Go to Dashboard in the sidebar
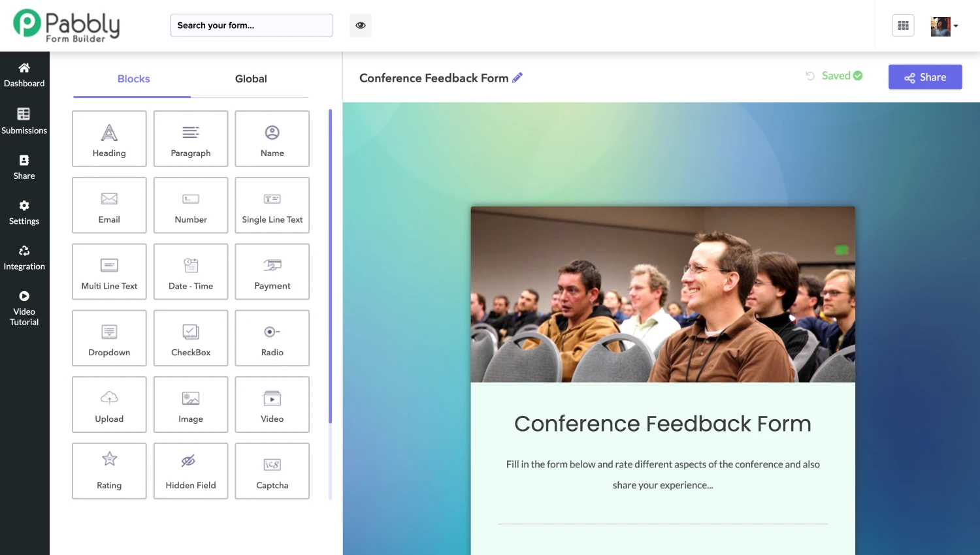The image size is (980, 555). [24, 75]
